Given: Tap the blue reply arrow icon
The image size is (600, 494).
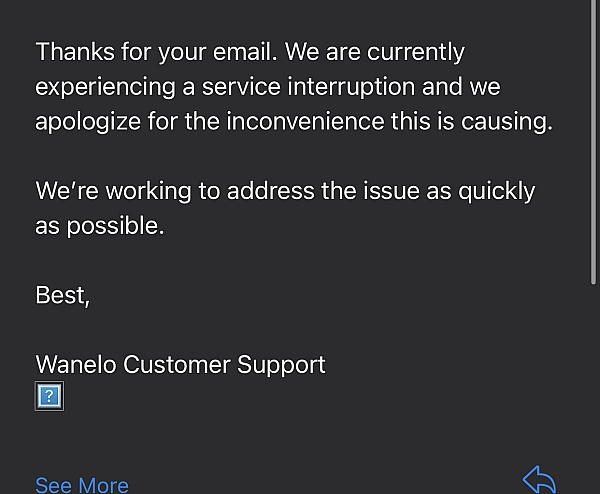Looking at the screenshot, I should (539, 480).
